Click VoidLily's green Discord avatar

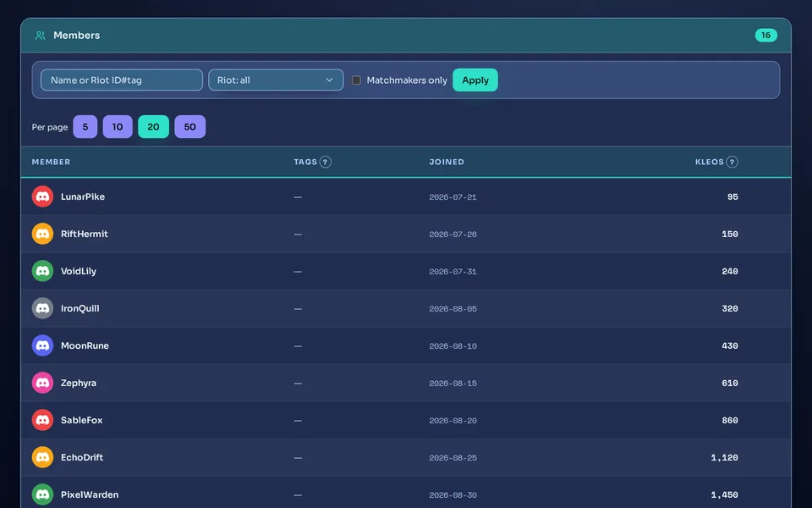[42, 271]
